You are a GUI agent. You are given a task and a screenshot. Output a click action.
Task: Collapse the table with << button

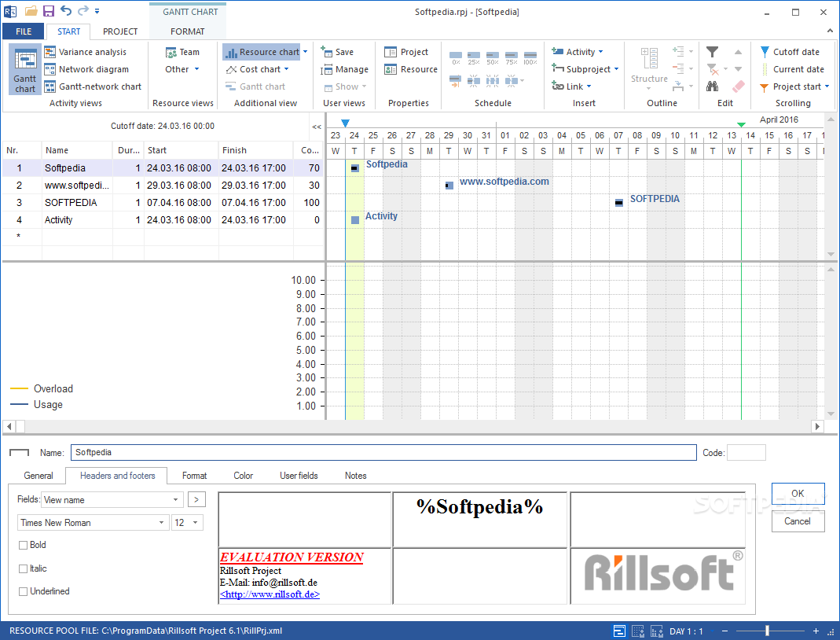(317, 127)
